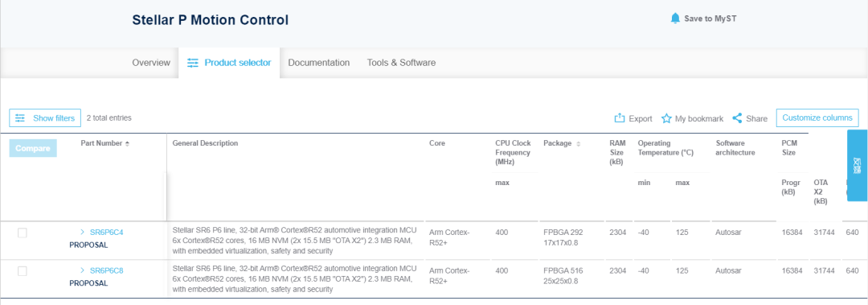Image resolution: width=868 pixels, height=305 pixels.
Task: Click the CPU Clock Frequency column header
Action: point(513,153)
